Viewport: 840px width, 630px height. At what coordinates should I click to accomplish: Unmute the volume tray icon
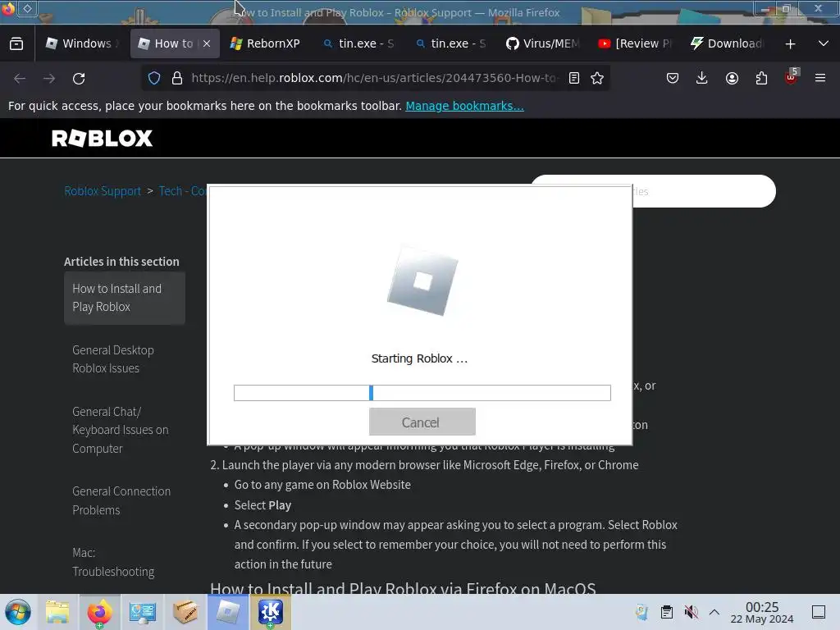(x=691, y=612)
